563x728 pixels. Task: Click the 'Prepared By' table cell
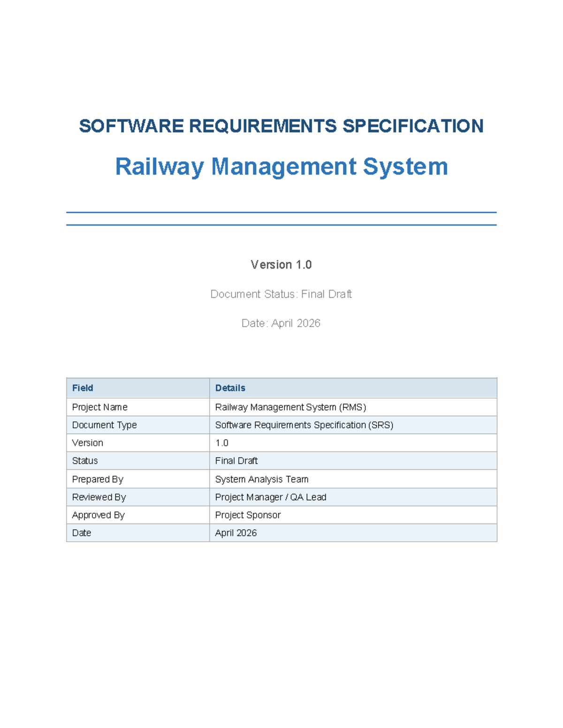coord(138,479)
